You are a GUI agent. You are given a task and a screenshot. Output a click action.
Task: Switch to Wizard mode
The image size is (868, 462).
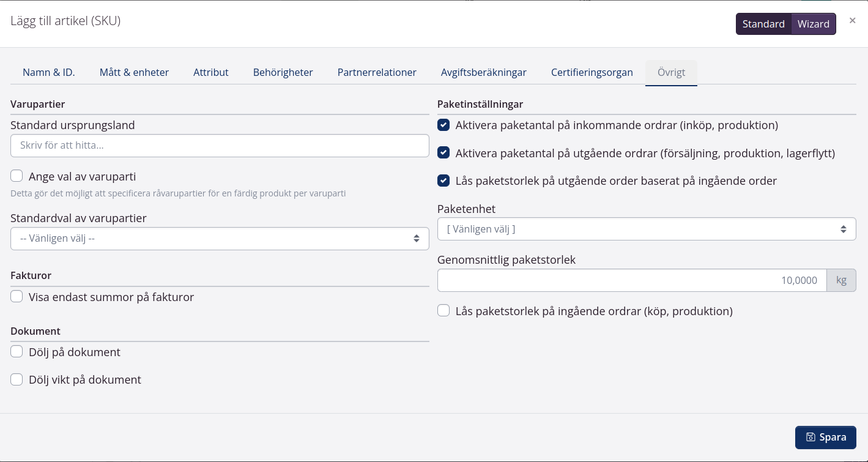[x=813, y=24]
